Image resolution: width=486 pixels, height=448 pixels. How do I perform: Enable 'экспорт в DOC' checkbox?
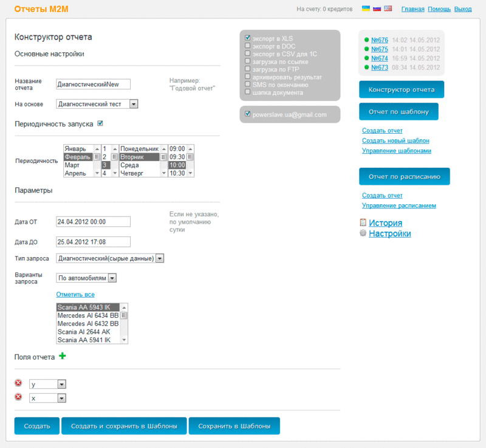point(248,46)
